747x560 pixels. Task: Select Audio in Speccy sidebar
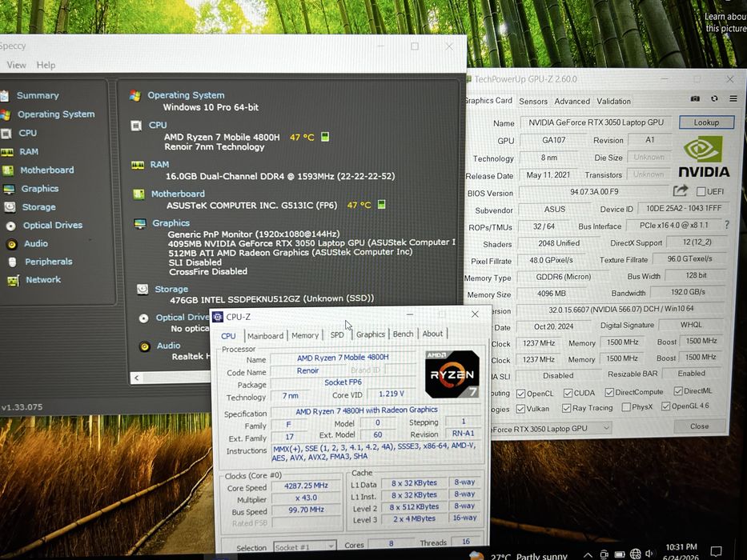(x=36, y=243)
